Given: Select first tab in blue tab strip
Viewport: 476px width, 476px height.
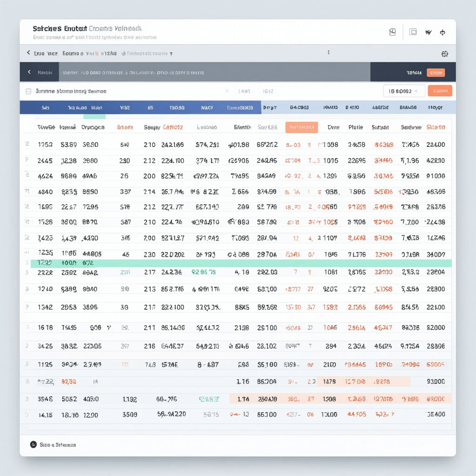Looking at the screenshot, I should click(x=45, y=108).
